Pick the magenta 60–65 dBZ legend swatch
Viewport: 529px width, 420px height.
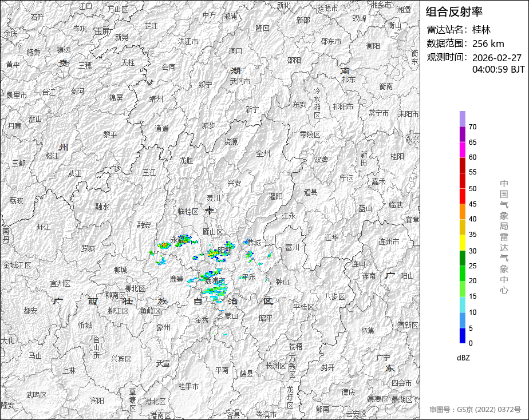[463, 150]
